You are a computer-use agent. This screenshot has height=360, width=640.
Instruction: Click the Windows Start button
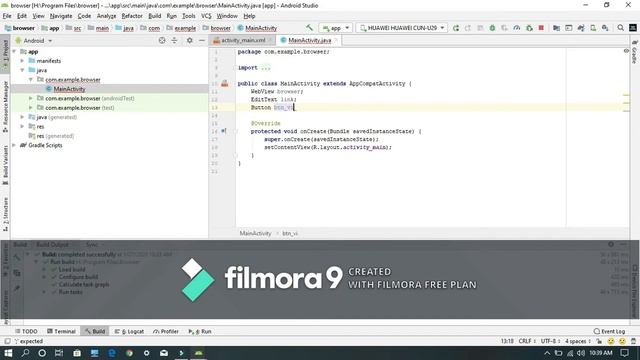point(8,353)
